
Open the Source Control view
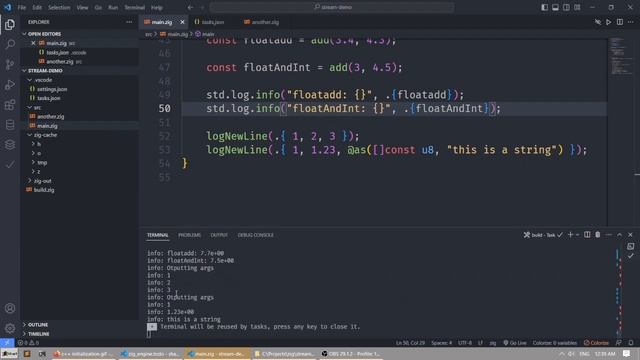pyautogui.click(x=10, y=64)
